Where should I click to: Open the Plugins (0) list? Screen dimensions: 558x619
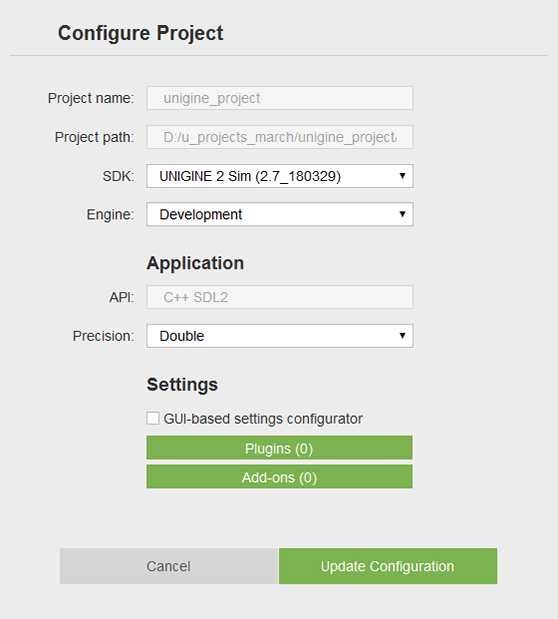coord(279,448)
